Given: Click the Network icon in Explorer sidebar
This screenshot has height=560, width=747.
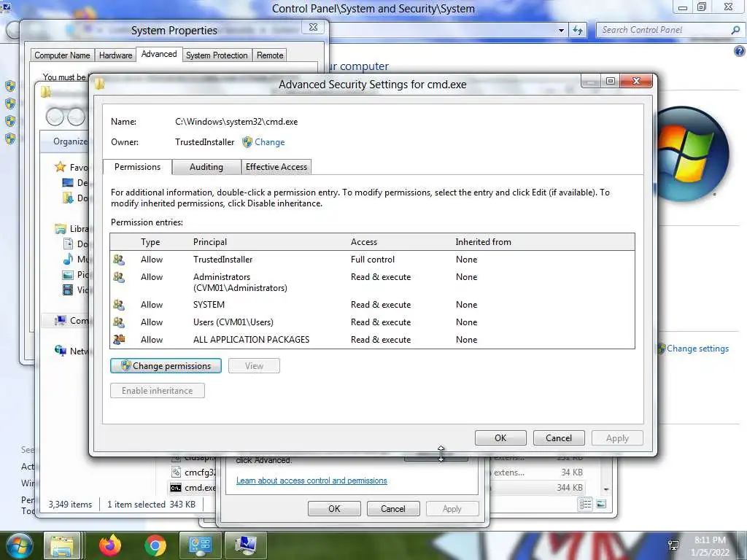Looking at the screenshot, I should (x=60, y=351).
